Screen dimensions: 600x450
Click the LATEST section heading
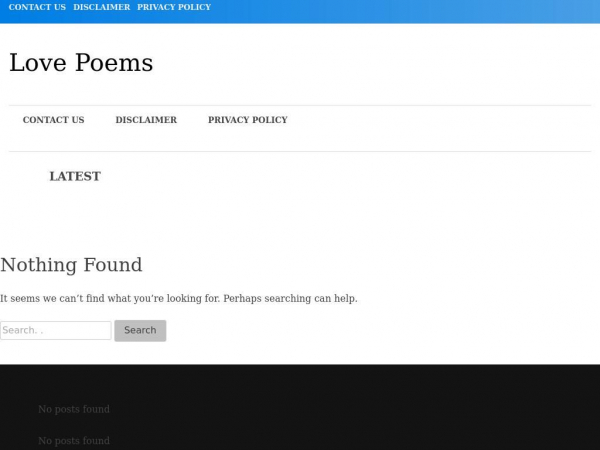[75, 177]
